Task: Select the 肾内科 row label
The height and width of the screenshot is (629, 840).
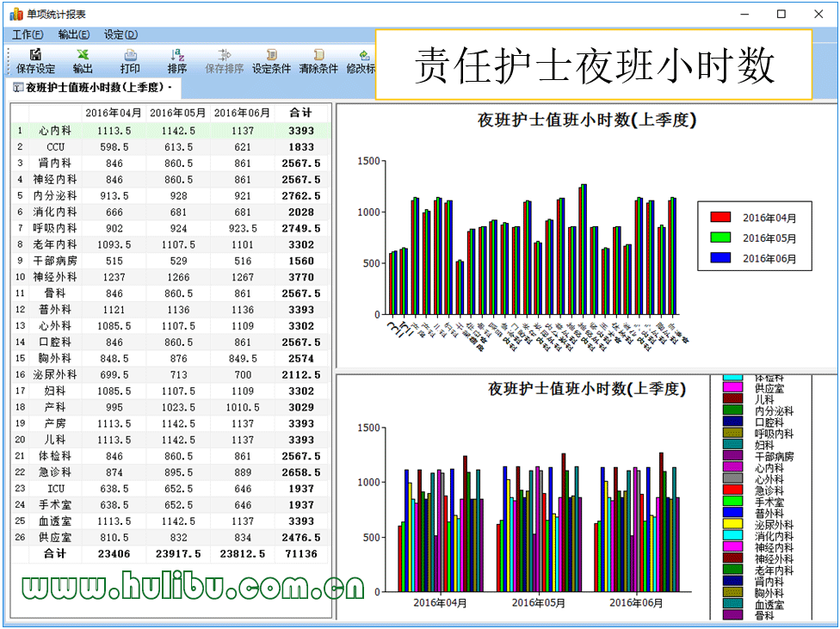Action: 54,163
